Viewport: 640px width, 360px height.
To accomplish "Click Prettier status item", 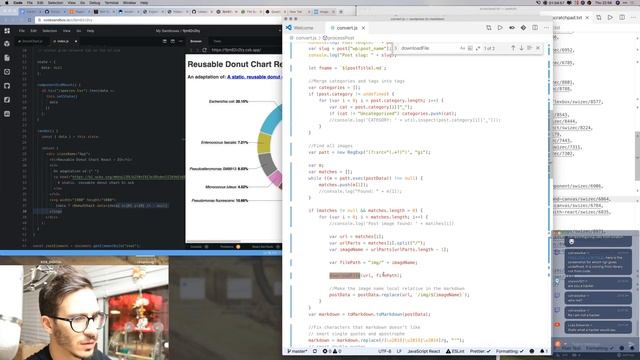I will tap(480, 351).
